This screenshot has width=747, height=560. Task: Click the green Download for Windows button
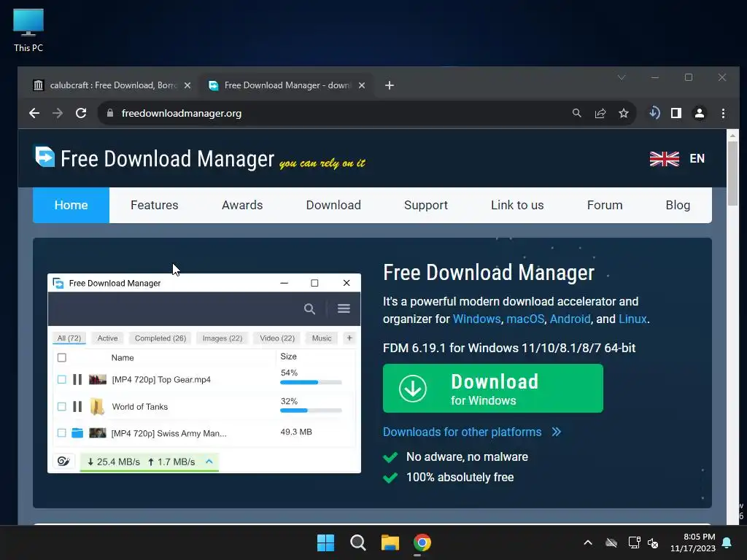[x=493, y=388]
